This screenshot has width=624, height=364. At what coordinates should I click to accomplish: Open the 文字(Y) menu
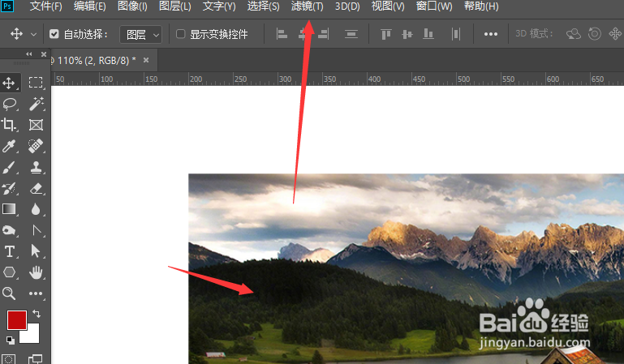click(x=219, y=6)
